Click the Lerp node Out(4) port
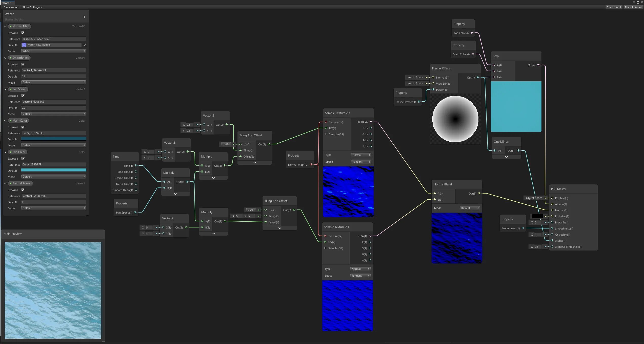The height and width of the screenshot is (344, 644). pyautogui.click(x=538, y=65)
